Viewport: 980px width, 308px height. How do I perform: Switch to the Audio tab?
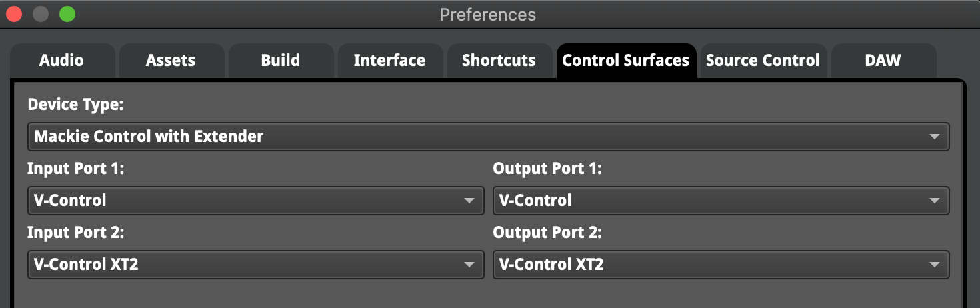(61, 61)
